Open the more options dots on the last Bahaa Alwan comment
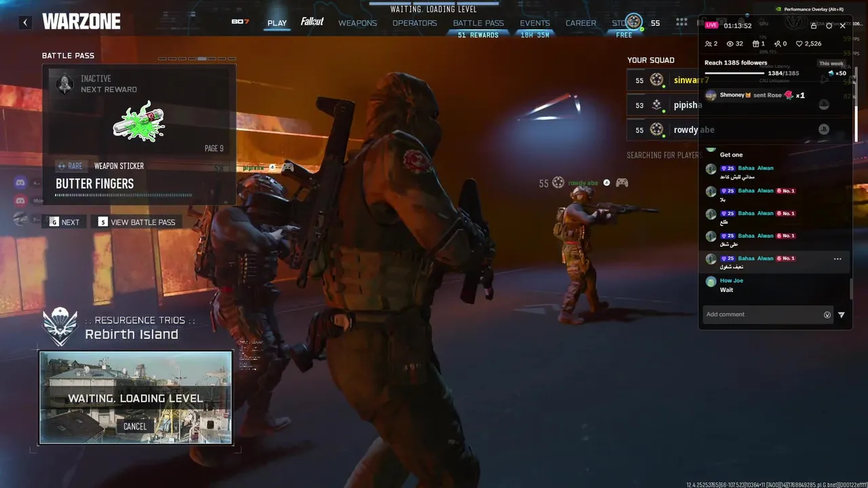The width and height of the screenshot is (868, 488). click(x=837, y=259)
